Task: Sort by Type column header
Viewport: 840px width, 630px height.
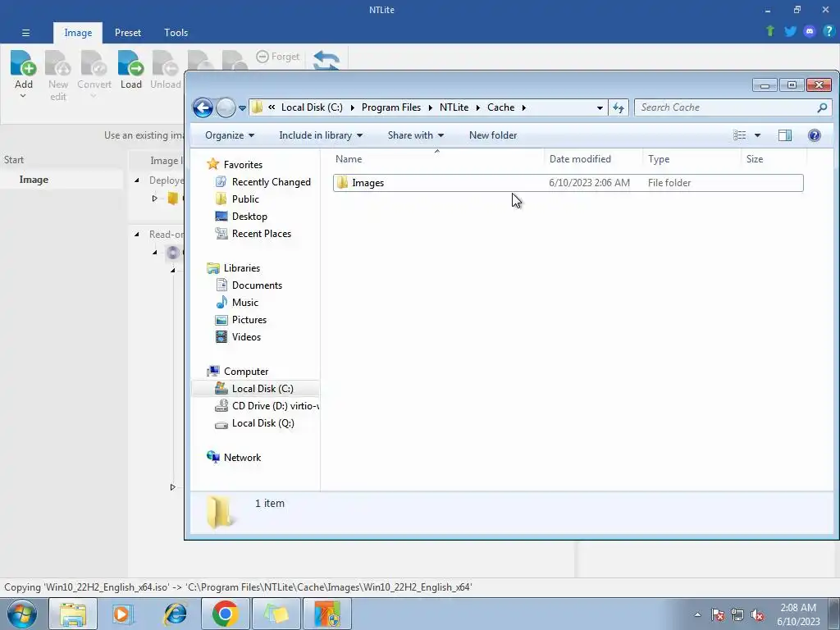Action: click(x=692, y=159)
